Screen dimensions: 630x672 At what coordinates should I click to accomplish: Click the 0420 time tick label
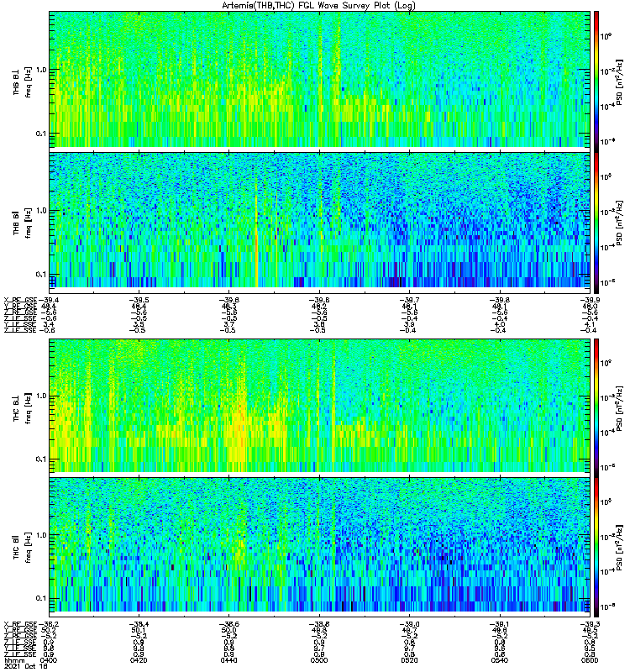[139, 660]
